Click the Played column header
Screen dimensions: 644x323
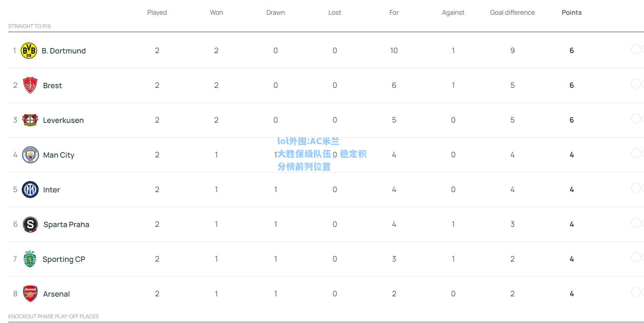157,12
